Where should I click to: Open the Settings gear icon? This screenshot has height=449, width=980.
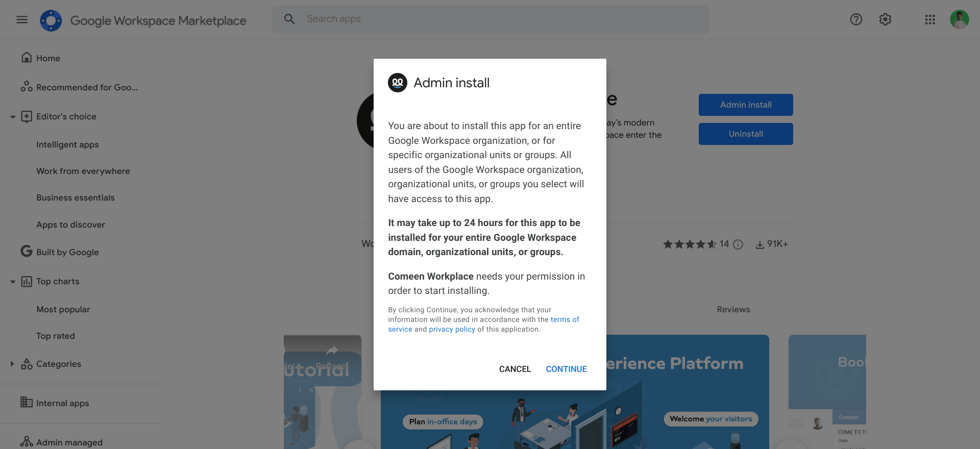(885, 19)
